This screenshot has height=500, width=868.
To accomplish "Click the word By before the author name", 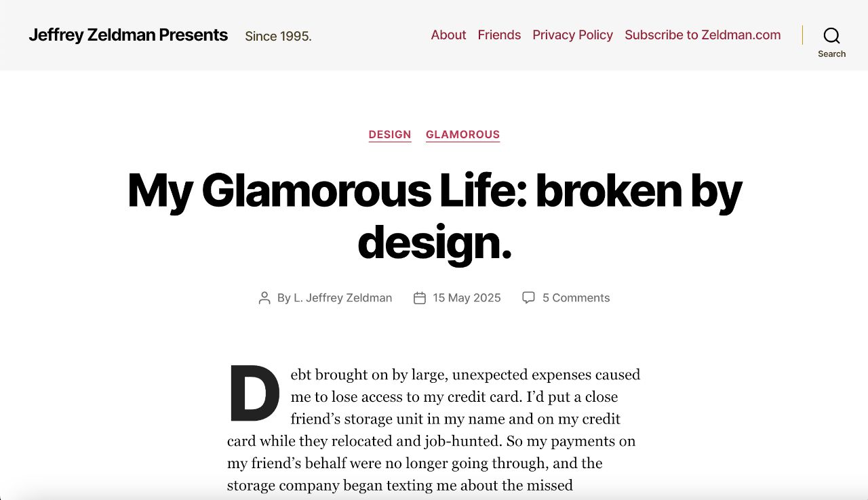I will pyautogui.click(x=283, y=298).
